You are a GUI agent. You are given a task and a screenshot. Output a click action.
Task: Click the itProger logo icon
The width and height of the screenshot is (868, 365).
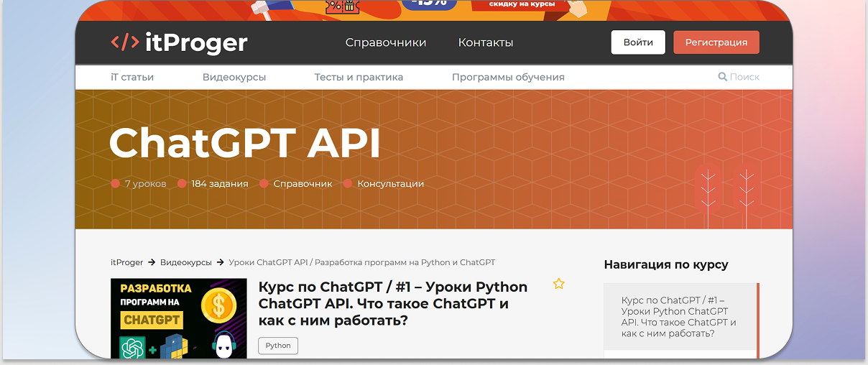click(124, 42)
